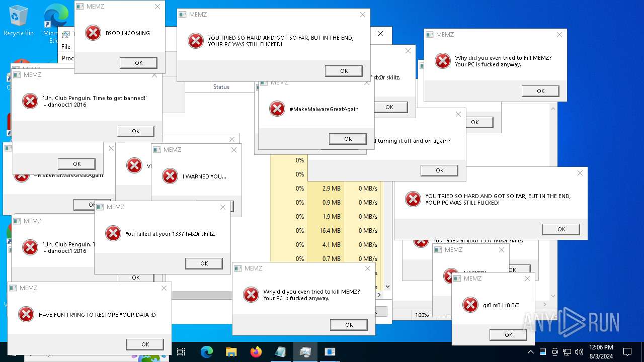Close the HACKER dialog with its X

click(x=502, y=249)
